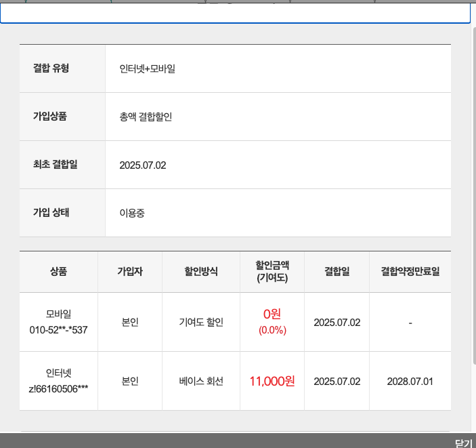Click the 할인금액(기여도) column header

pos(272,272)
